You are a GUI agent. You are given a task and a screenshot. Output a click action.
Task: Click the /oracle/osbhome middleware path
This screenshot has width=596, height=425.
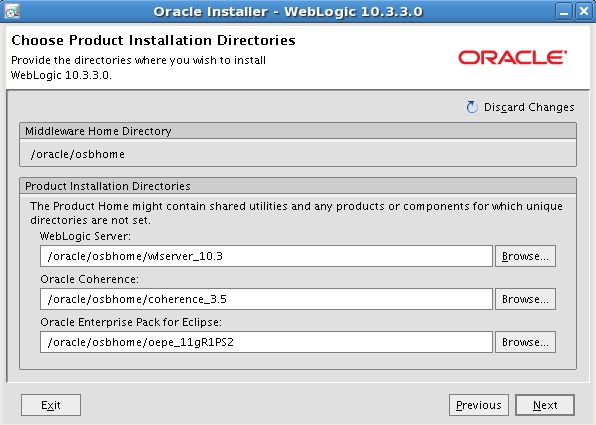pos(78,154)
